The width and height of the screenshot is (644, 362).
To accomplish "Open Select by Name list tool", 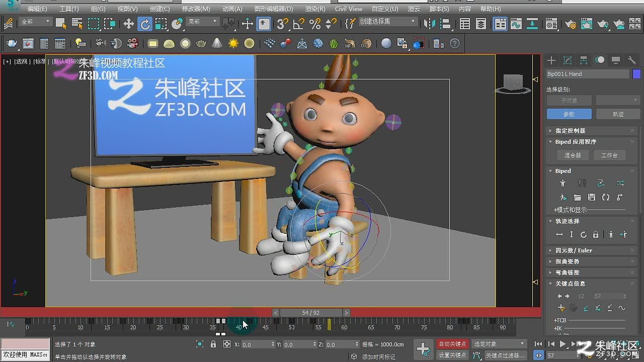I will (77, 24).
